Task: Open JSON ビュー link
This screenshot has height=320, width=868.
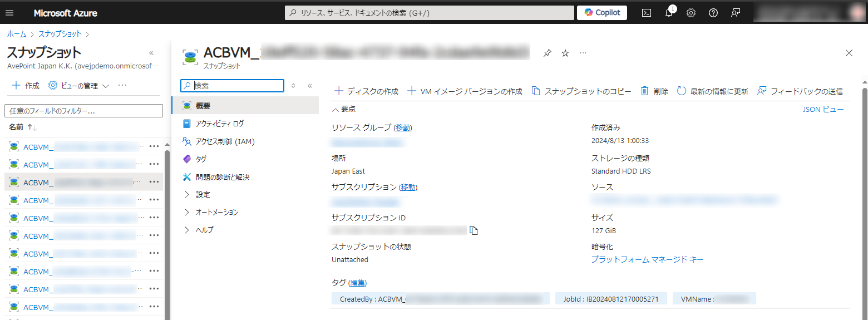Action: [823, 110]
